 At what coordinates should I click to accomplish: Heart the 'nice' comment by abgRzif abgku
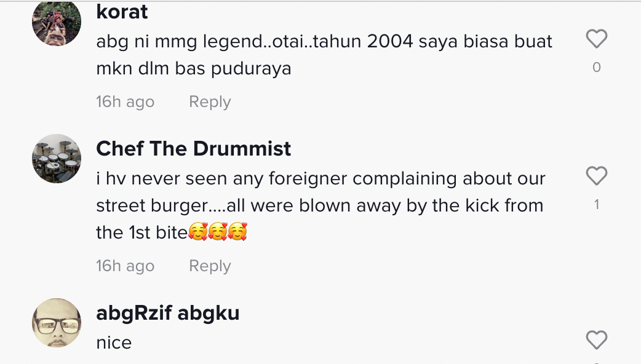(596, 340)
